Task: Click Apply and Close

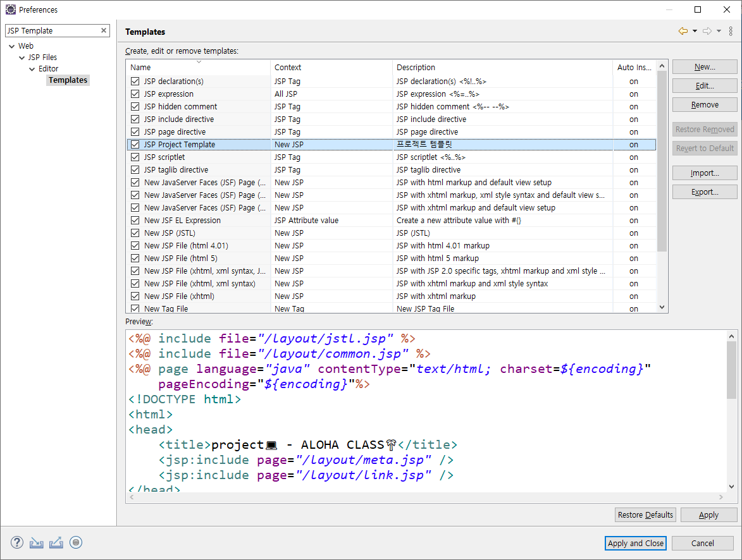Action: 636,543
